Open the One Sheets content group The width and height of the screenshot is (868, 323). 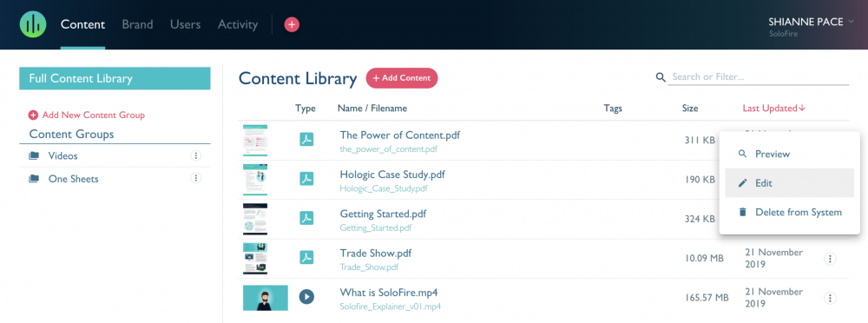pos(74,179)
